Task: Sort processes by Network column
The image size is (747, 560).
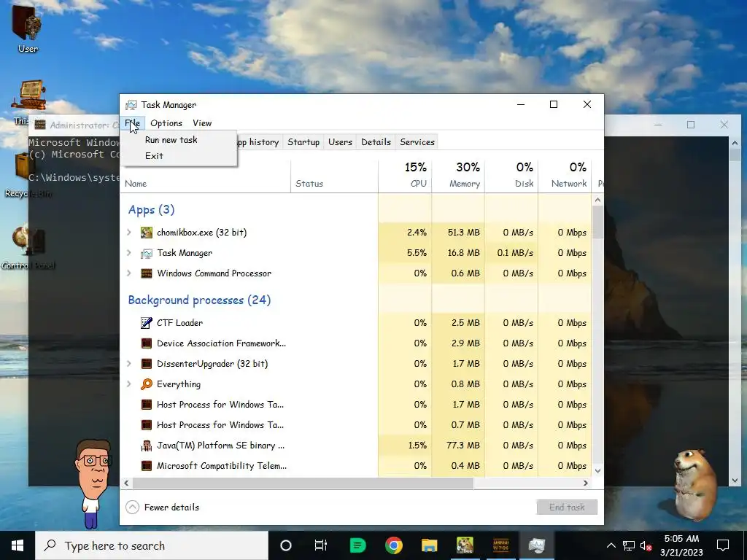Action: (565, 176)
